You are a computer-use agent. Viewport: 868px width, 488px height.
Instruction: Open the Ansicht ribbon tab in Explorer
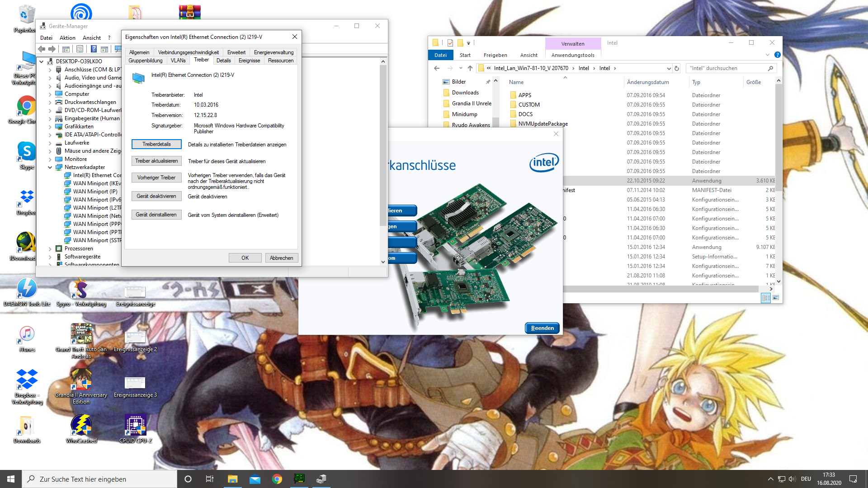point(528,55)
